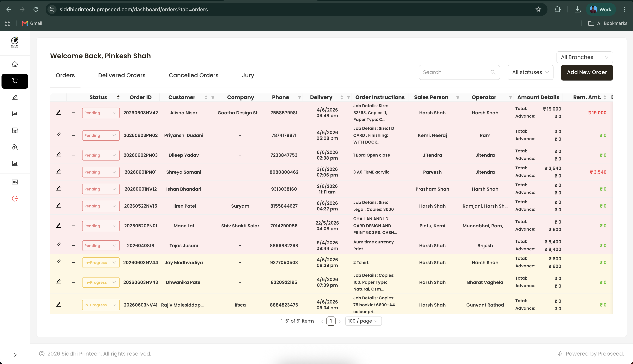Toggle minus expander for Hiren Patel row

(x=73, y=206)
